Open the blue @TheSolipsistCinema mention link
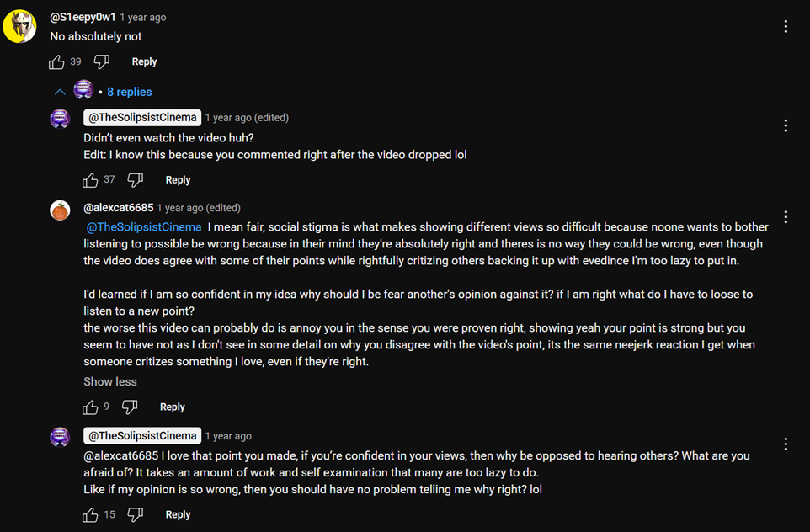 pos(144,227)
